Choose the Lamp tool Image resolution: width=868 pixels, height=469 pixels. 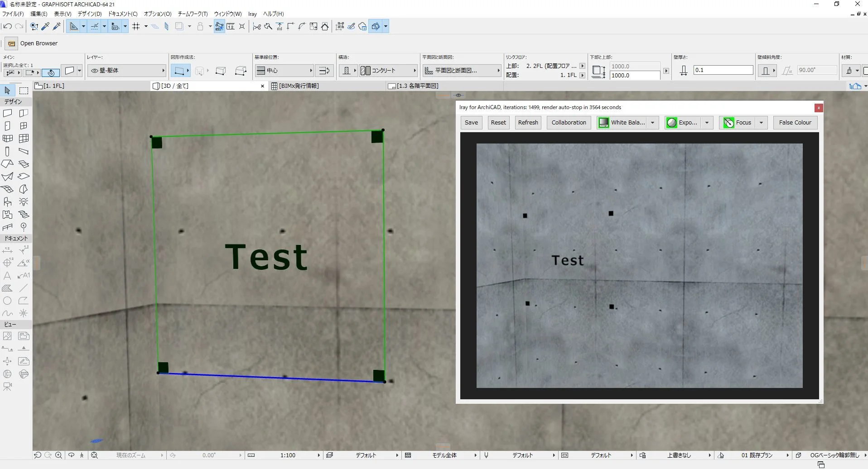click(x=24, y=201)
